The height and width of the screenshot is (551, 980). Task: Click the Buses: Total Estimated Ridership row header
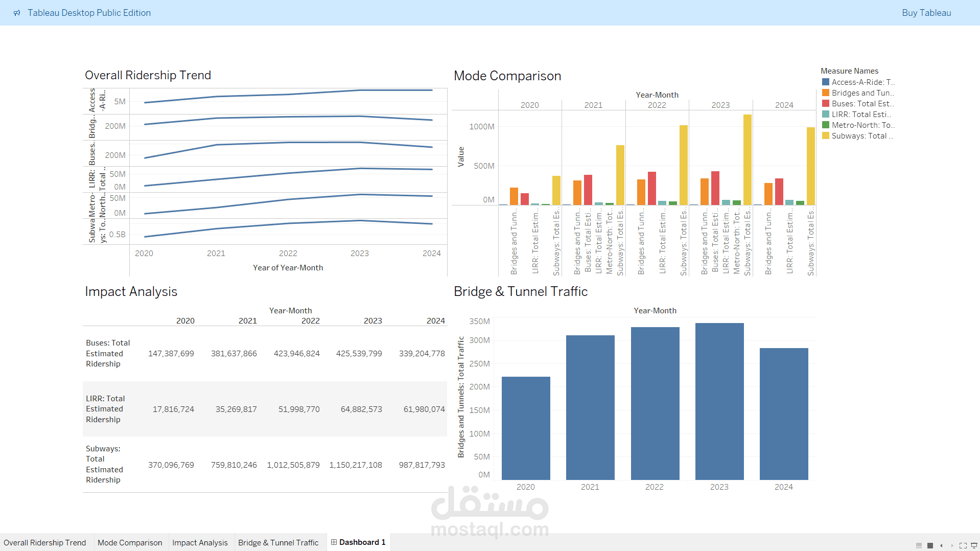click(x=108, y=353)
